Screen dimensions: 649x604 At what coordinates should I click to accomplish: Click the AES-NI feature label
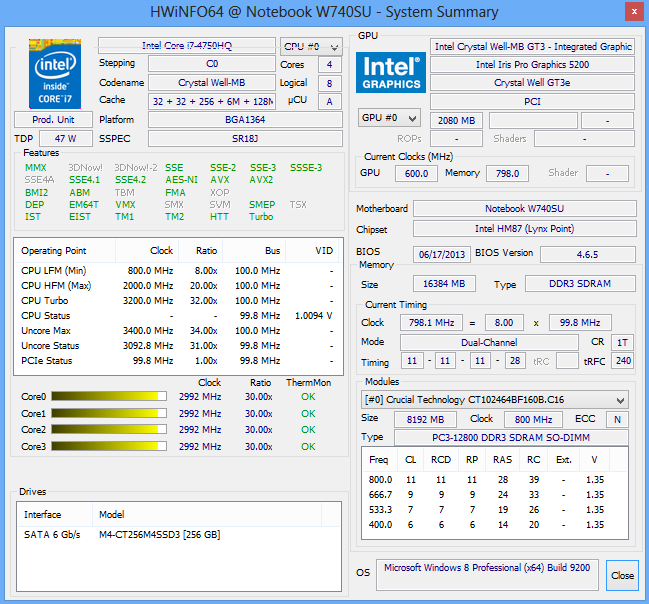coord(181,180)
